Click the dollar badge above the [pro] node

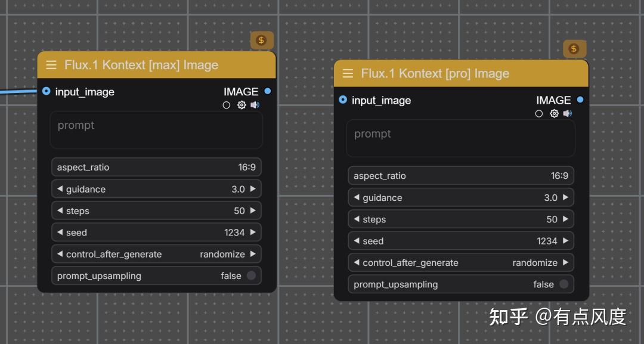click(x=574, y=49)
